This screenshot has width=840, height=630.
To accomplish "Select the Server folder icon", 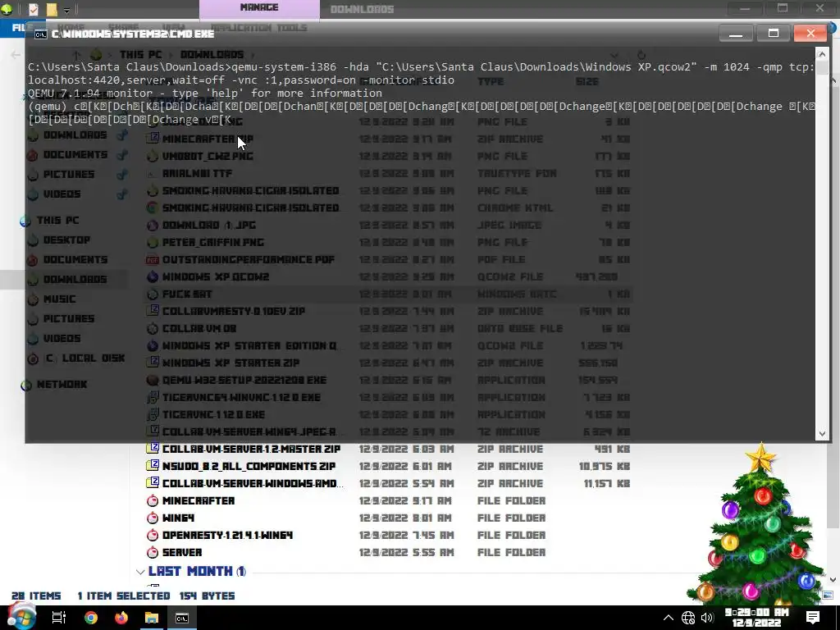I will click(153, 552).
